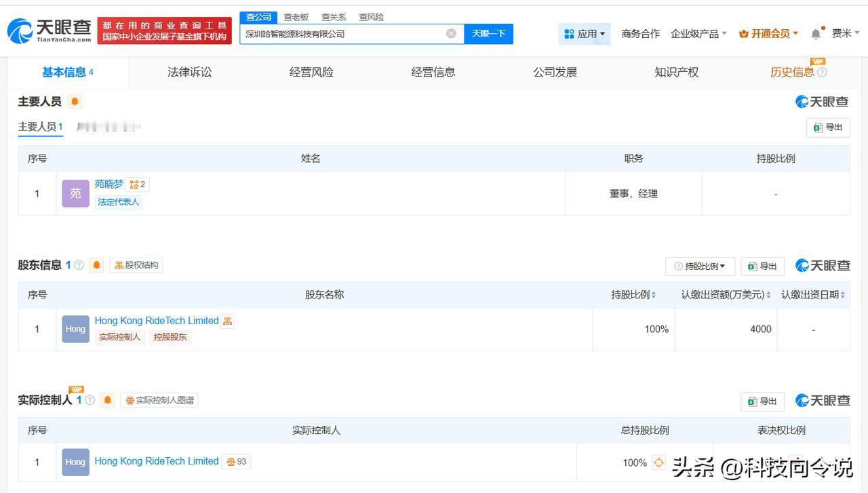Image resolution: width=868 pixels, height=493 pixels.
Task: Open the 费米 account menu
Action: click(846, 33)
